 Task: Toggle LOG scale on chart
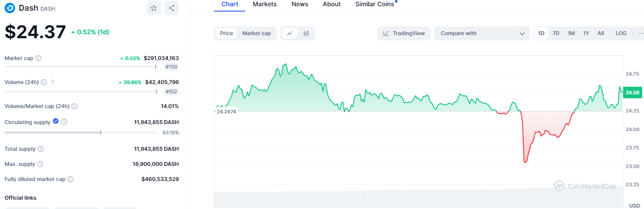click(621, 33)
